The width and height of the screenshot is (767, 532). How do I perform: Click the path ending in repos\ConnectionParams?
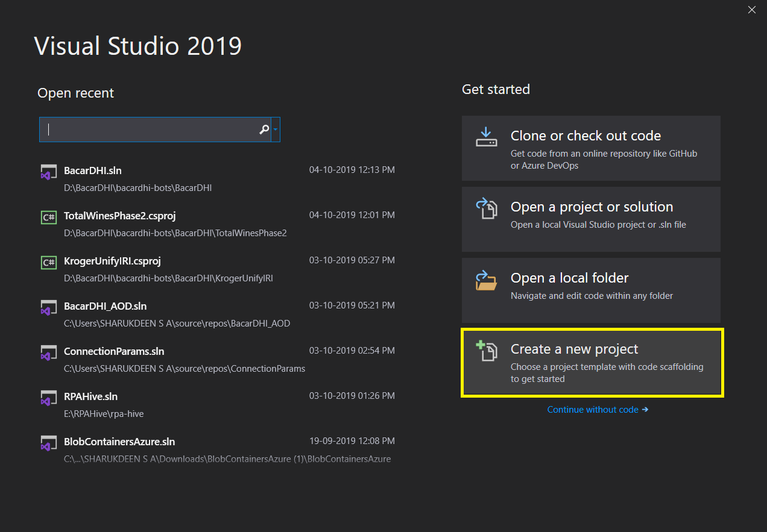click(x=185, y=369)
